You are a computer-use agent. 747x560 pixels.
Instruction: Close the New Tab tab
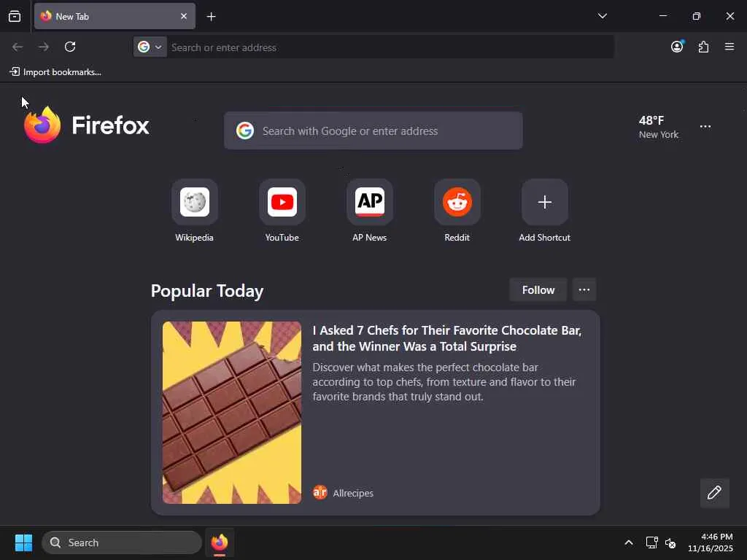click(183, 16)
